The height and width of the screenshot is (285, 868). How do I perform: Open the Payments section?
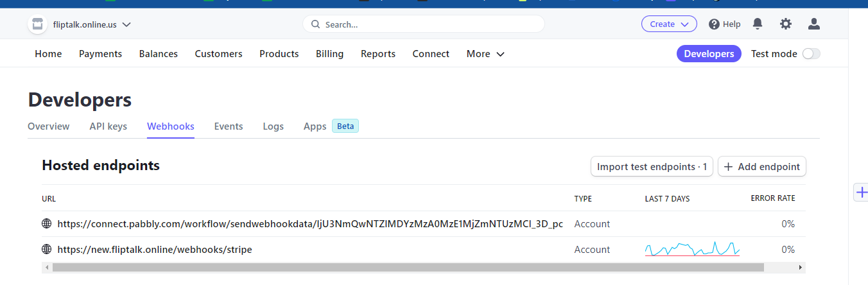pyautogui.click(x=100, y=54)
